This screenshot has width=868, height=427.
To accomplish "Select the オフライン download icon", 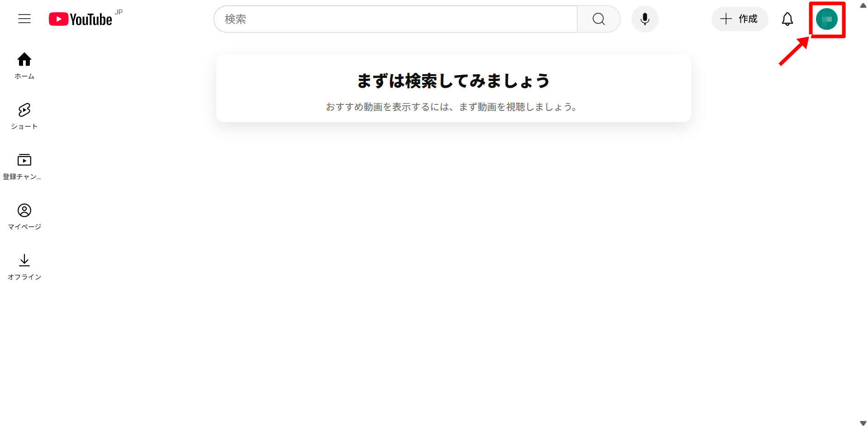I will [x=24, y=260].
